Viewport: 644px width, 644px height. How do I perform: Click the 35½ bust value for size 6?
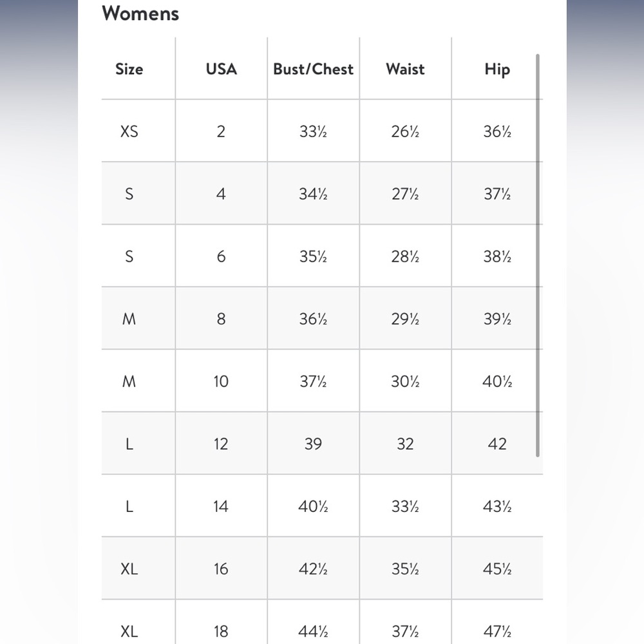313,256
